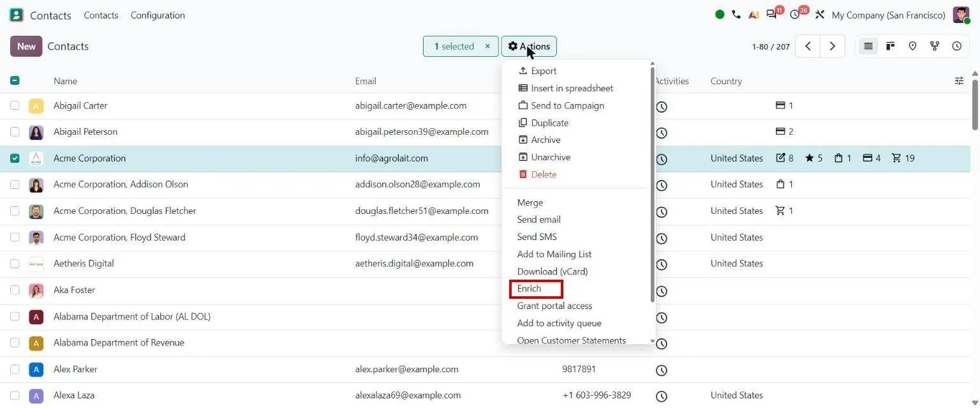Choose Merge from Actions menu

click(x=530, y=202)
